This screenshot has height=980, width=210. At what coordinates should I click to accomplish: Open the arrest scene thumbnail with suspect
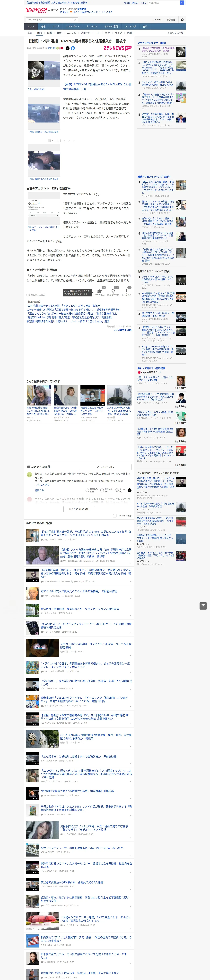coord(44,160)
